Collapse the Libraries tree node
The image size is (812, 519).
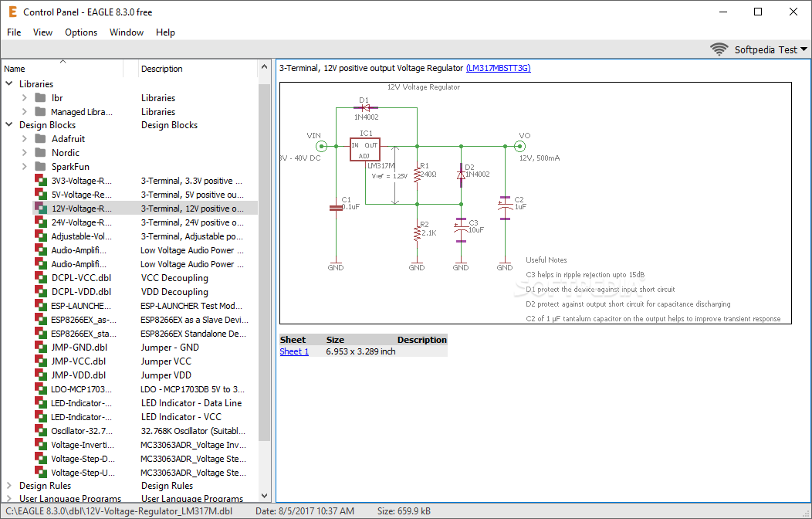pyautogui.click(x=9, y=83)
